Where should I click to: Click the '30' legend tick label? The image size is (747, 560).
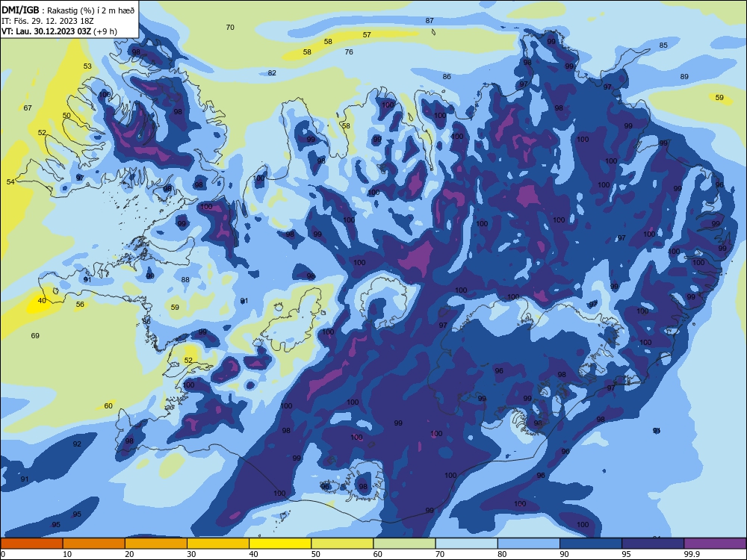point(191,554)
